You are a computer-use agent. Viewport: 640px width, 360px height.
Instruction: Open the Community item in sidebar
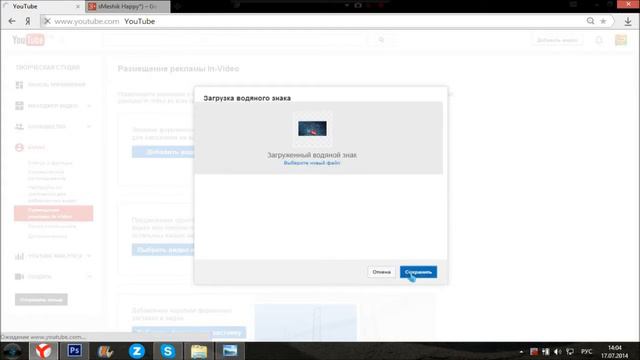(x=47, y=127)
